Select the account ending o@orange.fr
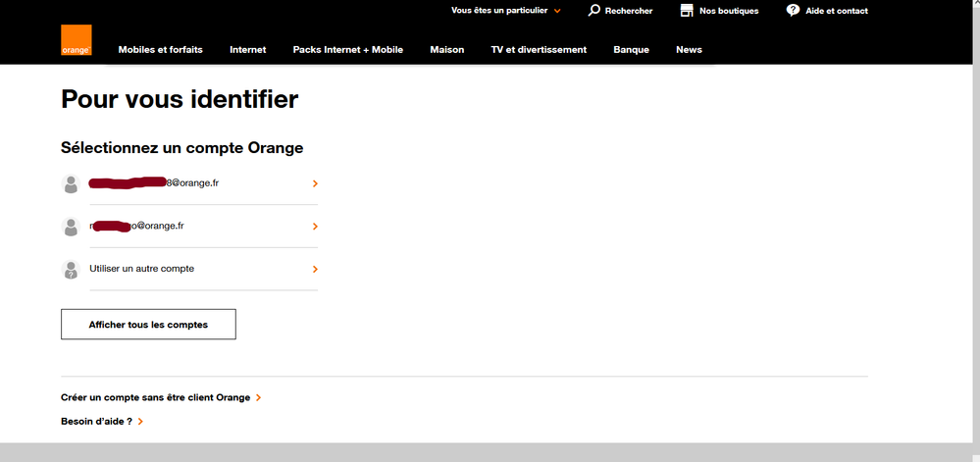 click(189, 227)
